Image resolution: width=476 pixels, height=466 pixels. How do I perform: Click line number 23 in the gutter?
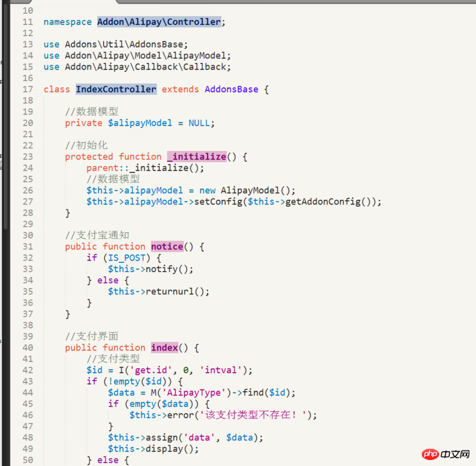[27, 157]
